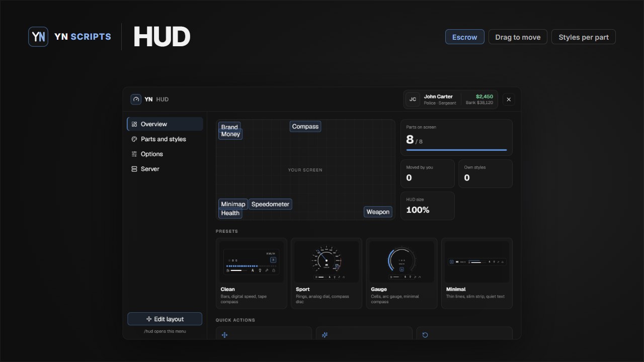Select the Drag to move button
Screen dimensions: 644x362
click(518, 37)
